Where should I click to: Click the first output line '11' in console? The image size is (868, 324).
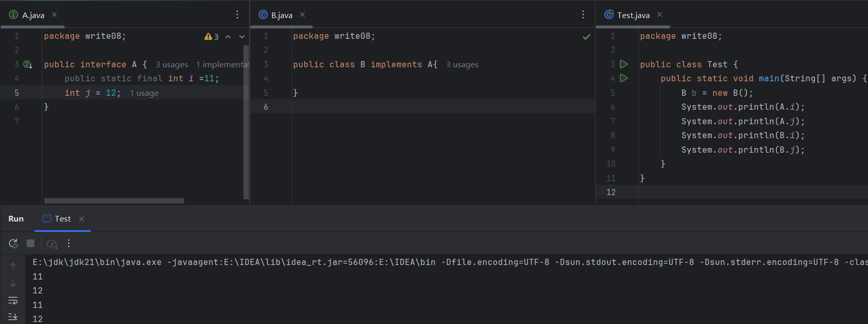click(x=38, y=277)
